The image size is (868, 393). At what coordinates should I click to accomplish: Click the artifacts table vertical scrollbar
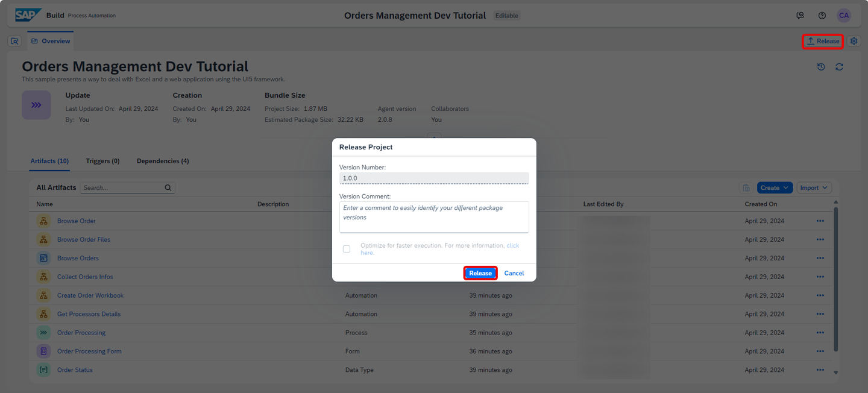[x=835, y=280]
